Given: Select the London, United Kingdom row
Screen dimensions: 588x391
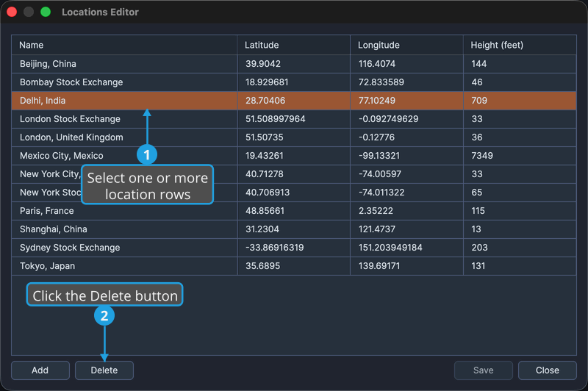Looking at the screenshot, I should pyautogui.click(x=293, y=137).
